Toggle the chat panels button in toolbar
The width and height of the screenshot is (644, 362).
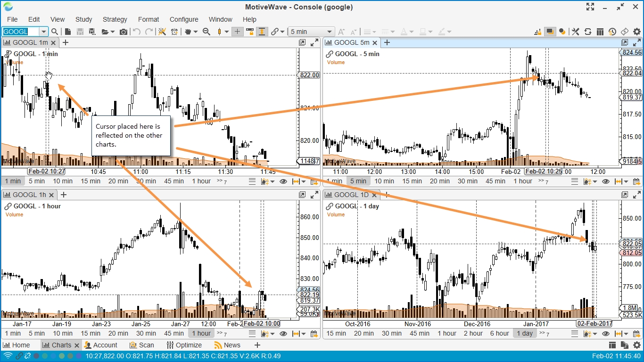click(x=550, y=32)
